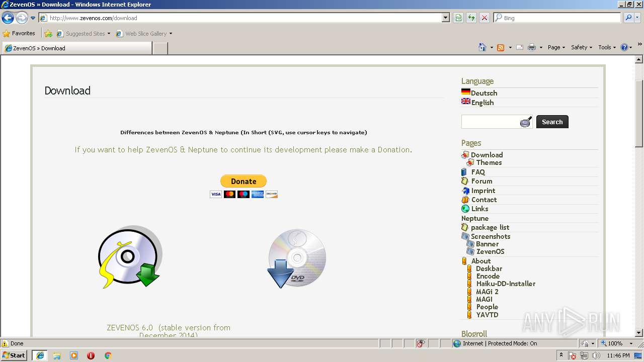
Task: Click the DVD download disc icon
Action: [x=296, y=258]
